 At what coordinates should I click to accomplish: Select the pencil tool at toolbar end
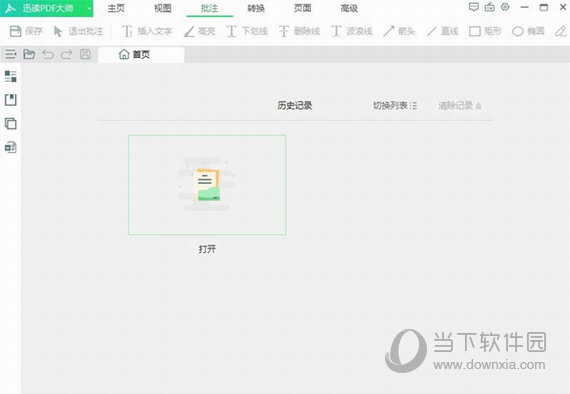561,32
